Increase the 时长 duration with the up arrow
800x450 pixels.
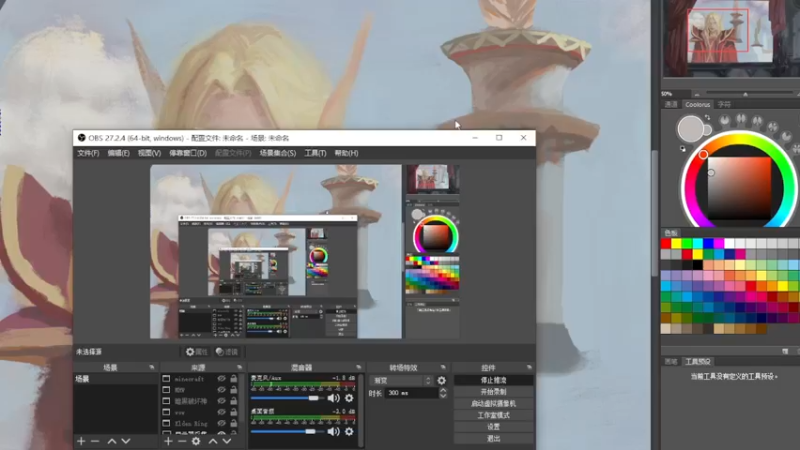click(443, 390)
